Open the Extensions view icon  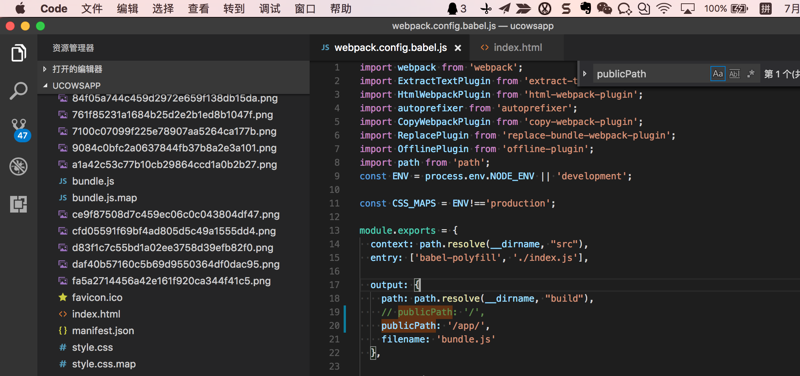pyautogui.click(x=18, y=204)
